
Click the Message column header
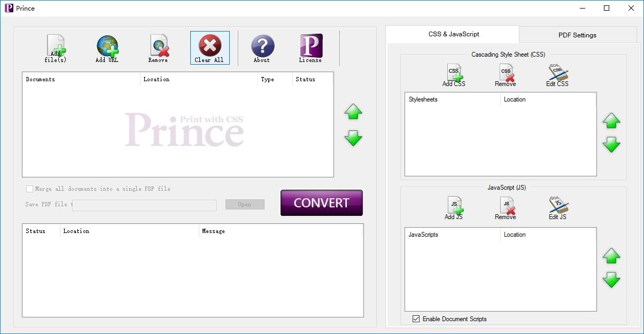pyautogui.click(x=281, y=231)
